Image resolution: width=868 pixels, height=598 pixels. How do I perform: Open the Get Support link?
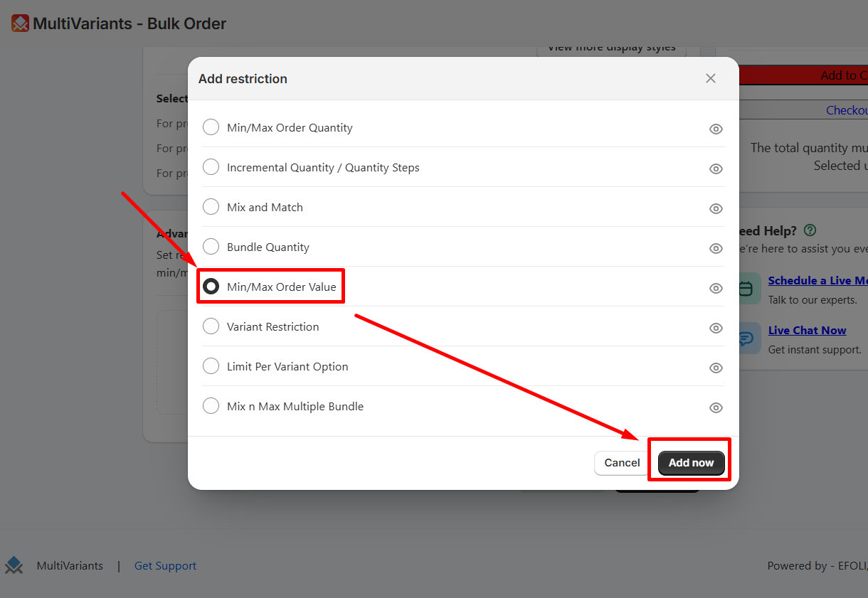coord(165,566)
